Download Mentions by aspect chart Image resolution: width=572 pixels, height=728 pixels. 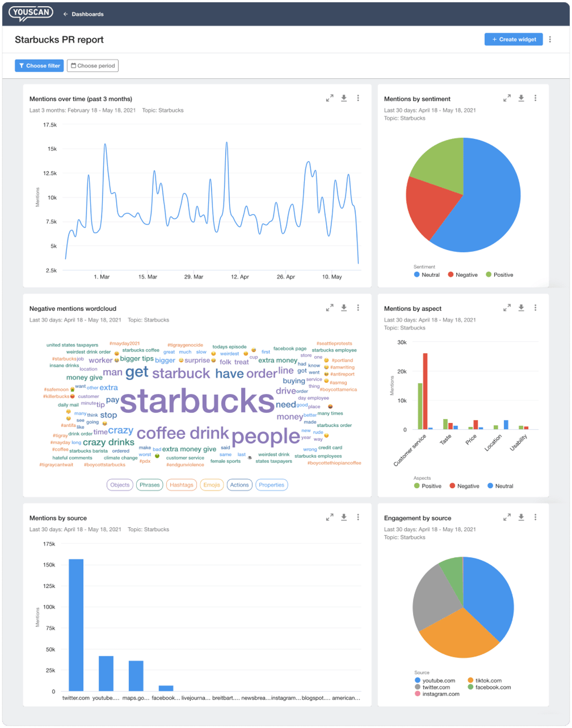tap(521, 308)
